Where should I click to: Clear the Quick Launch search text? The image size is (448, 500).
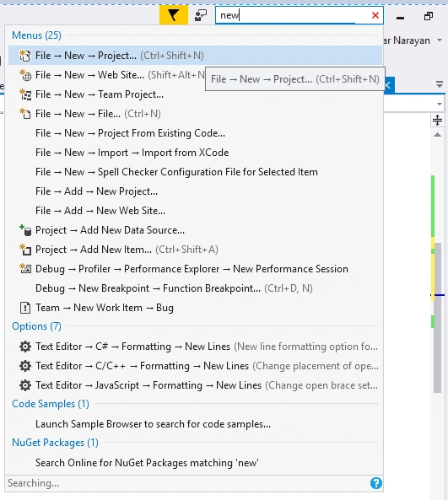click(375, 15)
